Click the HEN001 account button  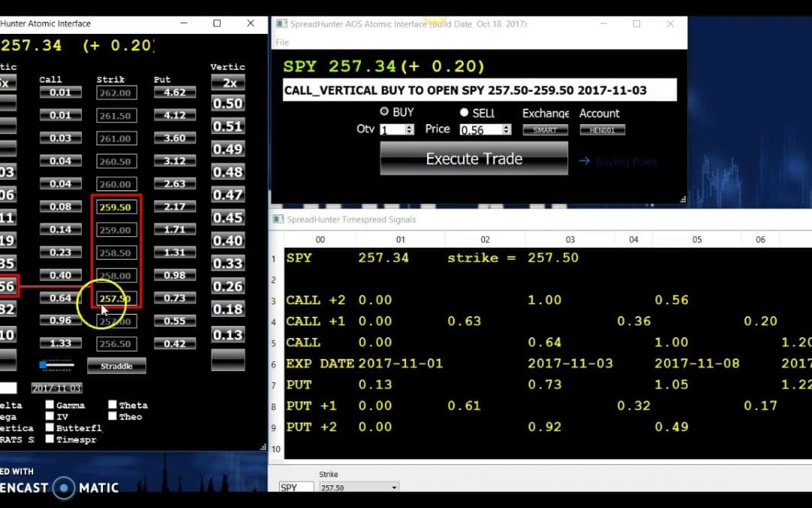coord(601,130)
